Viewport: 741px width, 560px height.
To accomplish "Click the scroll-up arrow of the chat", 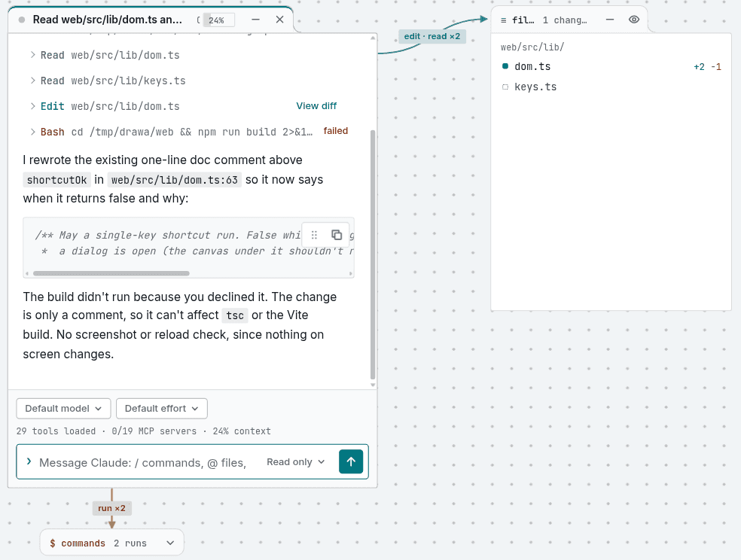I will click(373, 38).
